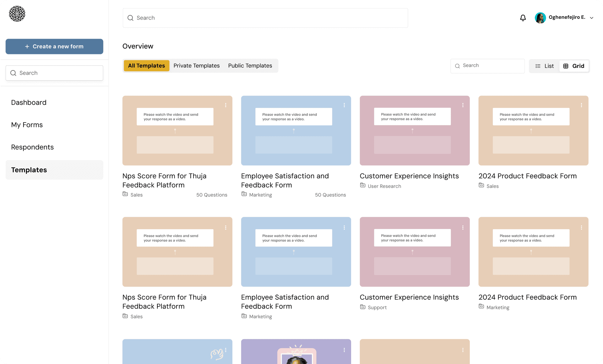Open options menu on Sales 2024 Product Feedback card
The image size is (603, 364).
(x=582, y=105)
